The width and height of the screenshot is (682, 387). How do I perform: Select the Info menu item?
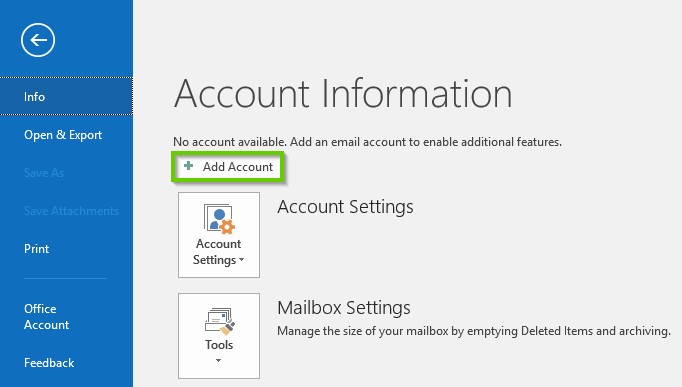tap(66, 96)
